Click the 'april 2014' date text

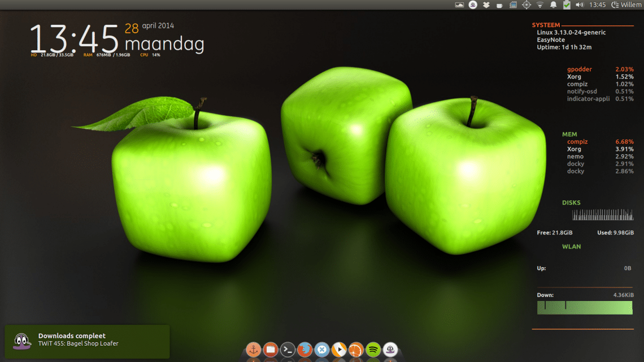pyautogui.click(x=158, y=26)
